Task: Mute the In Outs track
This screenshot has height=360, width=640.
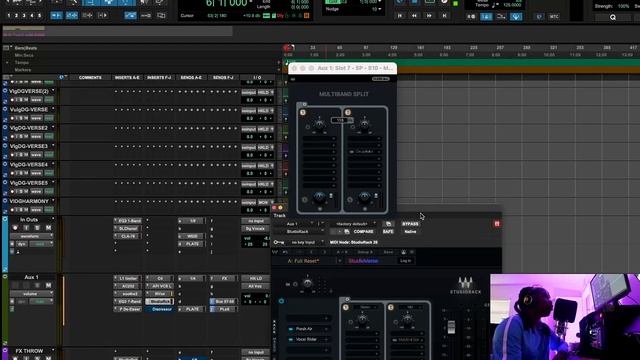Action: tap(48, 228)
